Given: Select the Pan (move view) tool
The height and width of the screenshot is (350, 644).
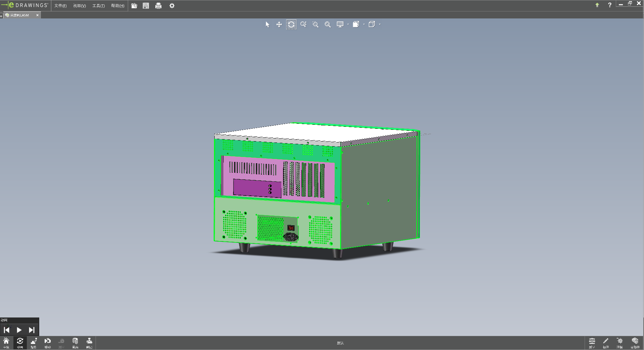Looking at the screenshot, I should 279,24.
